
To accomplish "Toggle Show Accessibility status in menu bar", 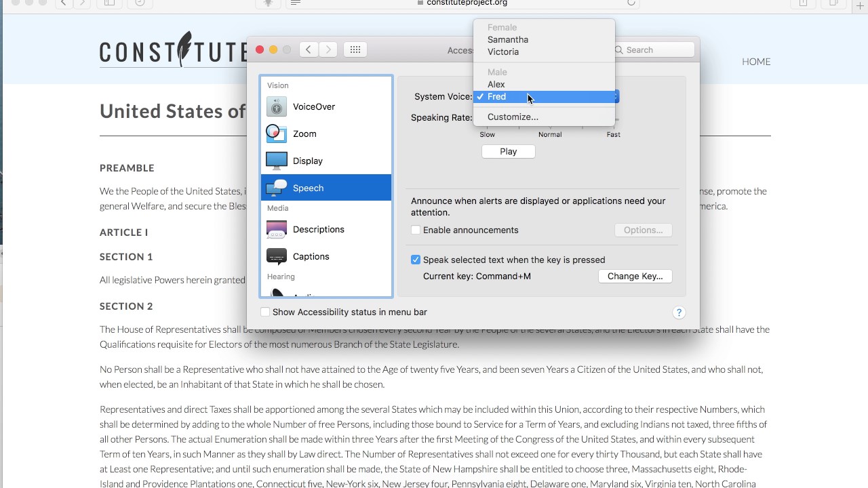I will (x=265, y=312).
